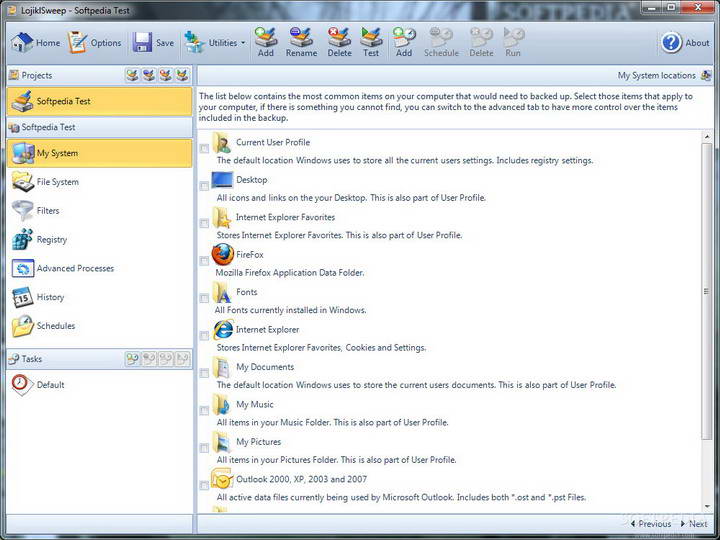
Task: Click the My System locations header icon
Action: (706, 75)
